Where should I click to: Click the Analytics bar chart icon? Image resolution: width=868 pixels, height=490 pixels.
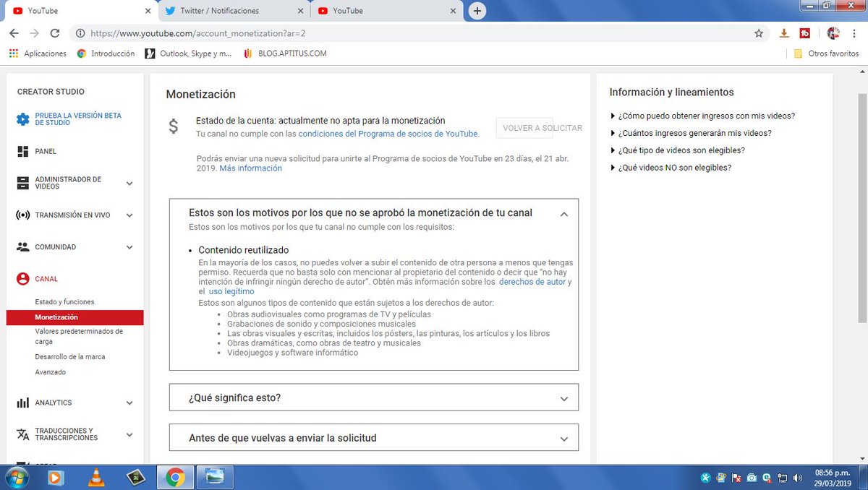pos(22,403)
